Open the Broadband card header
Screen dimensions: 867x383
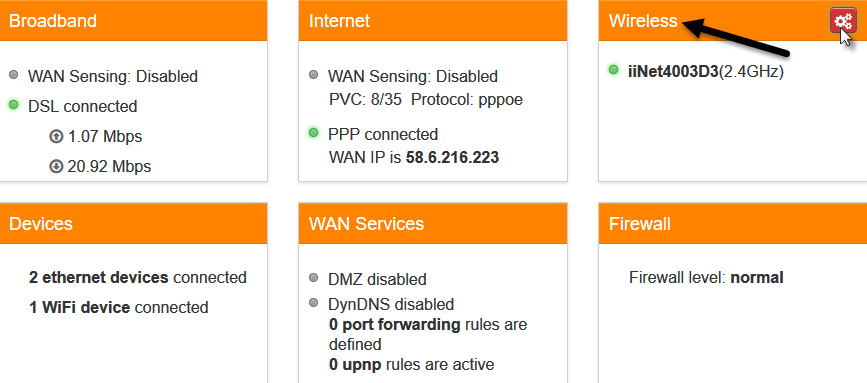[133, 21]
